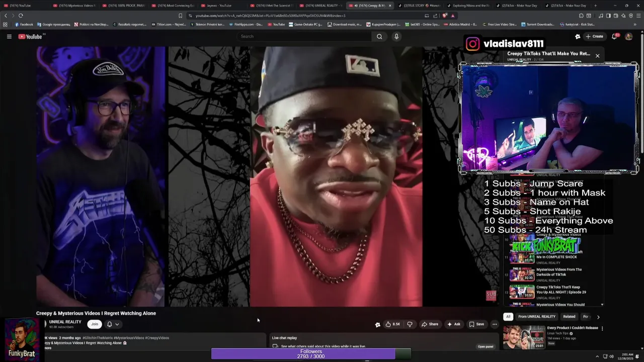
Task: Click the #GlitchInTheMatrix hashtag
Action: click(97, 338)
